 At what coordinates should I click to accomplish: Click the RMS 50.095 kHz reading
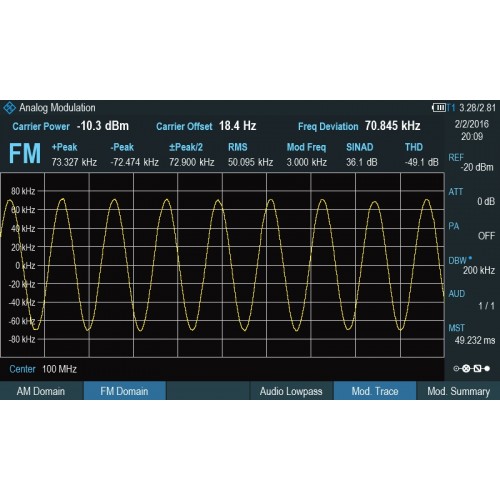click(x=250, y=155)
